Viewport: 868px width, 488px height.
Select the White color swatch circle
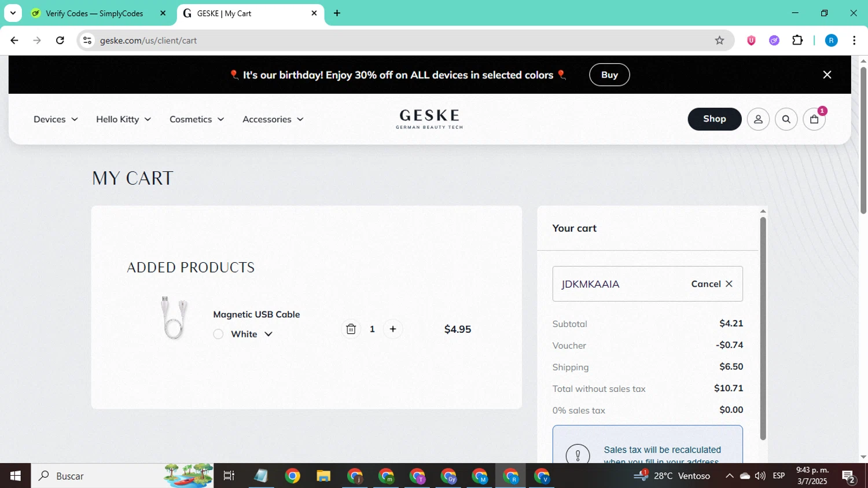(x=218, y=334)
